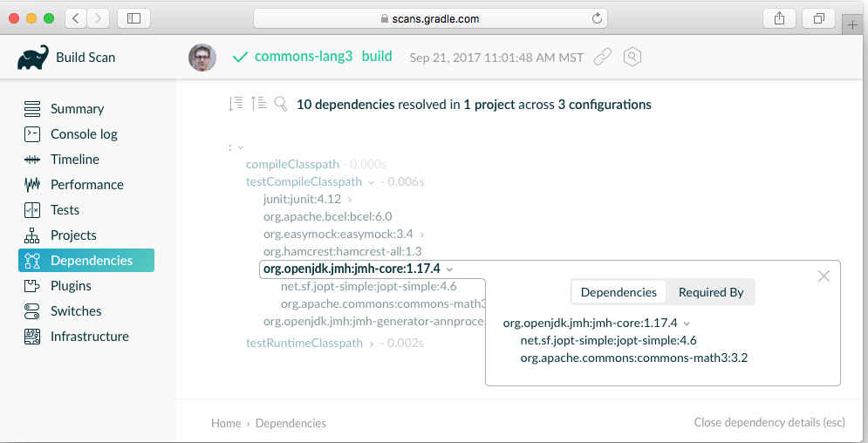Click the scans.gradle.com address bar
Image resolution: width=868 pixels, height=443 pixels.
(430, 18)
